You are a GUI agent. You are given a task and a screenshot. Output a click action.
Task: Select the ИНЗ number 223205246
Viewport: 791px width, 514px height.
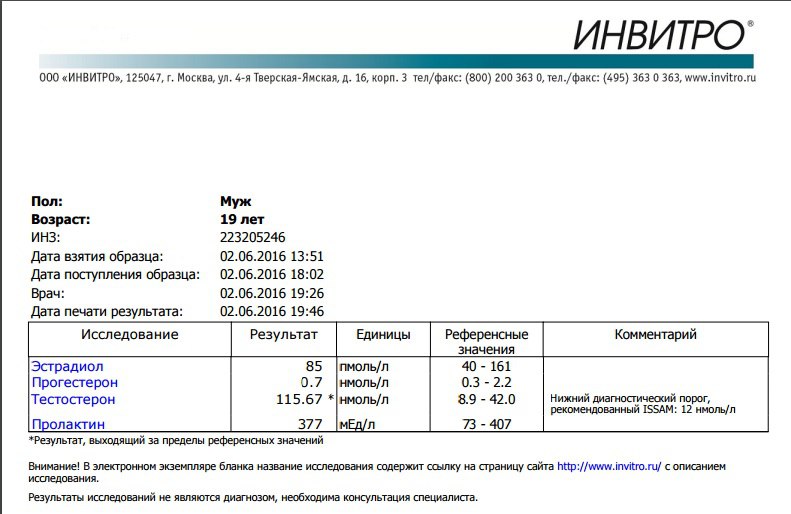pos(253,238)
